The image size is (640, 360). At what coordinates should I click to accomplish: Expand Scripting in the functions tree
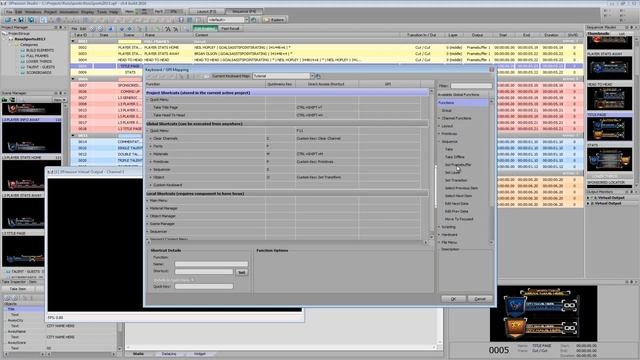tap(440, 227)
